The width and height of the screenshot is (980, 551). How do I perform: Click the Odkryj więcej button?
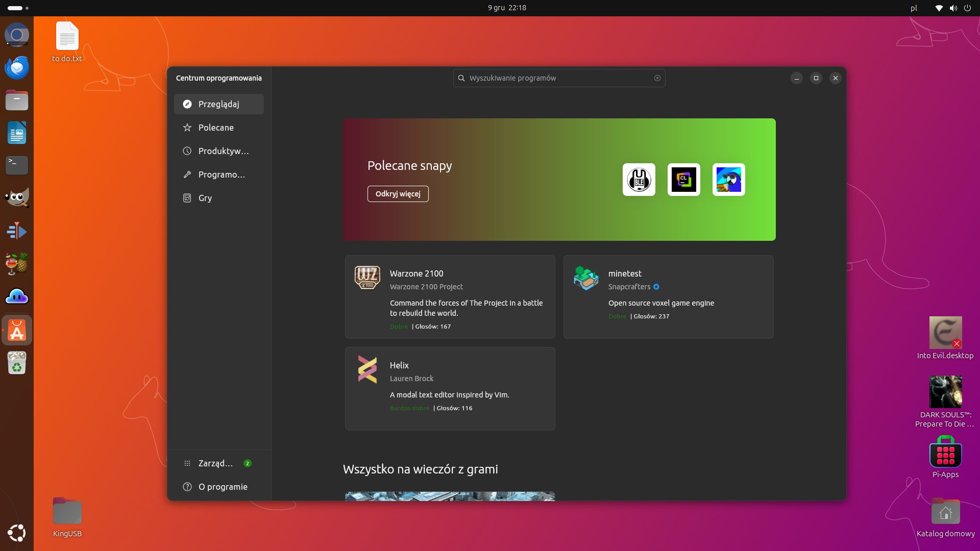pyautogui.click(x=398, y=194)
